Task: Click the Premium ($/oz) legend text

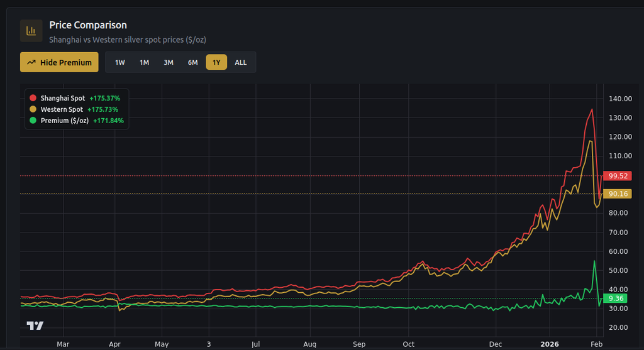Action: 64,121
